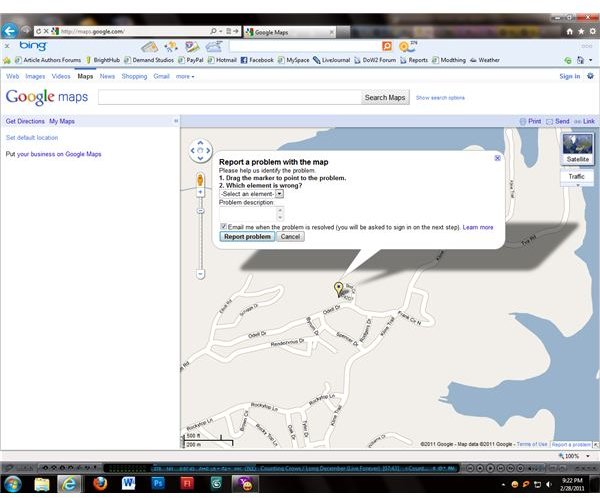Open Facebook bookmark in favorites bar

pyautogui.click(x=257, y=60)
